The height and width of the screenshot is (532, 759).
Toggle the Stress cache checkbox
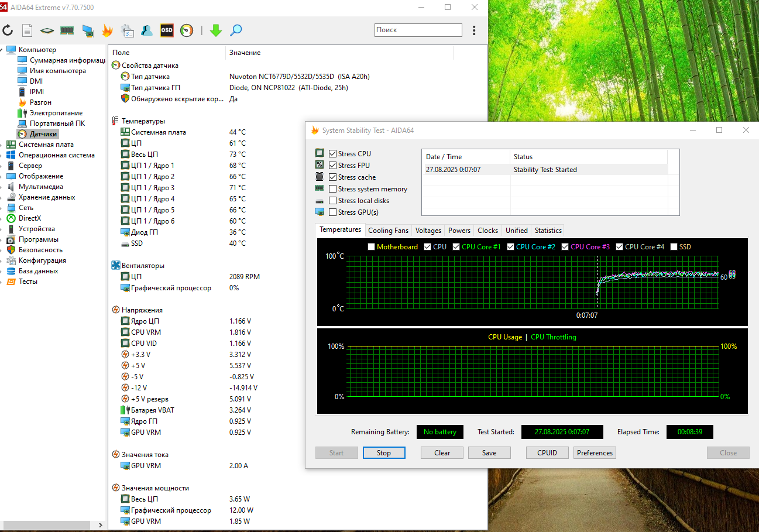[333, 177]
